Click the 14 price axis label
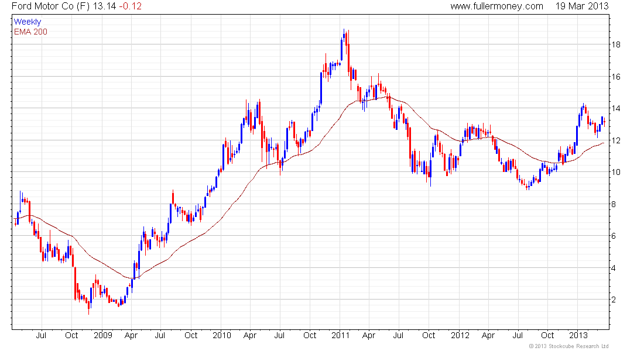The image size is (644, 351). click(616, 108)
